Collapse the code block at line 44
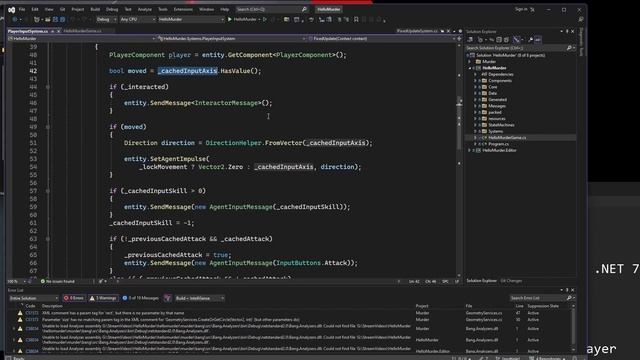The image size is (640, 360). coord(48,87)
